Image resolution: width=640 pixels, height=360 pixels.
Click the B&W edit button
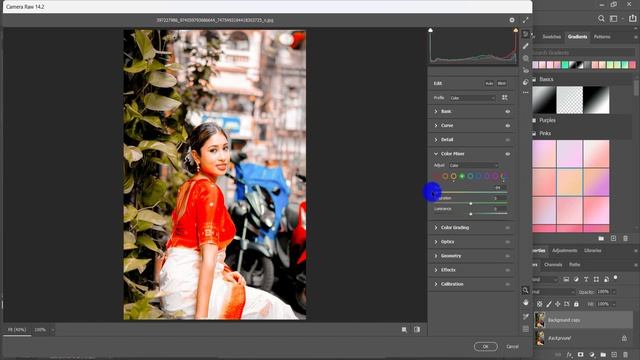pos(502,83)
